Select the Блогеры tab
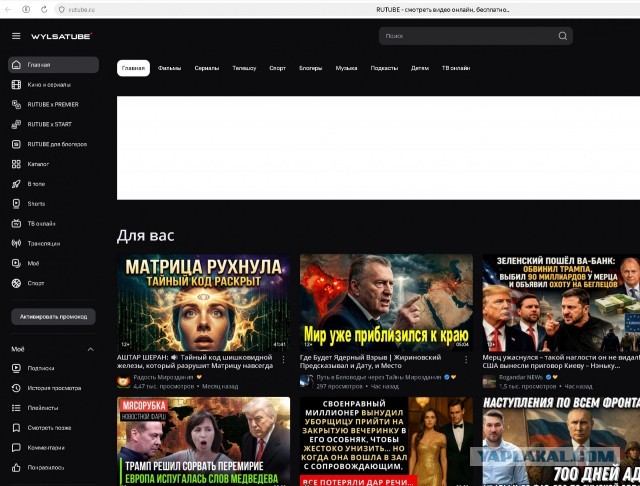The image size is (640, 486). [x=311, y=68]
